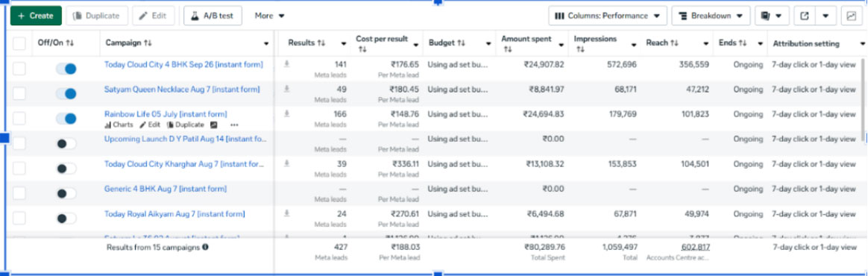Image resolution: width=868 pixels, height=276 pixels.
Task: Open Today Royal Aikyam Aug 7 campaign
Action: point(174,213)
